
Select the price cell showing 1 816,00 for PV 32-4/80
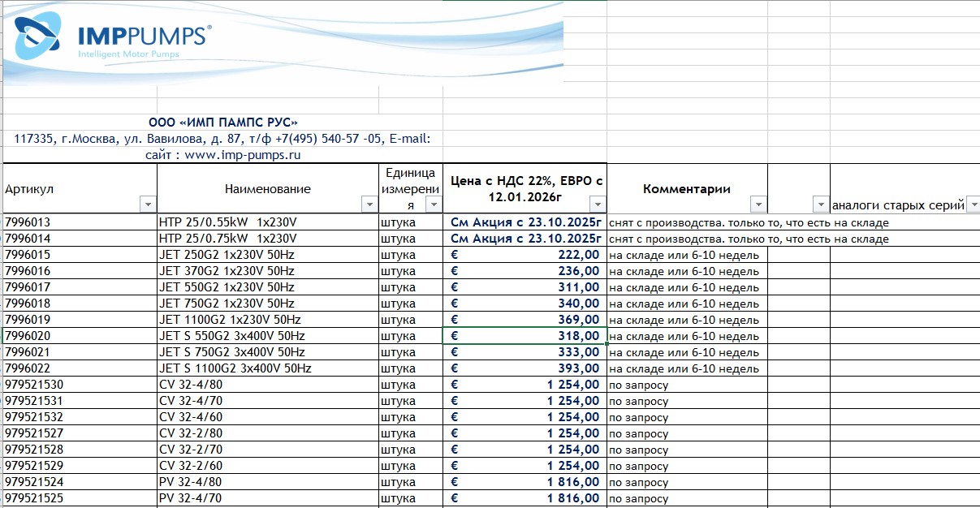coord(525,482)
